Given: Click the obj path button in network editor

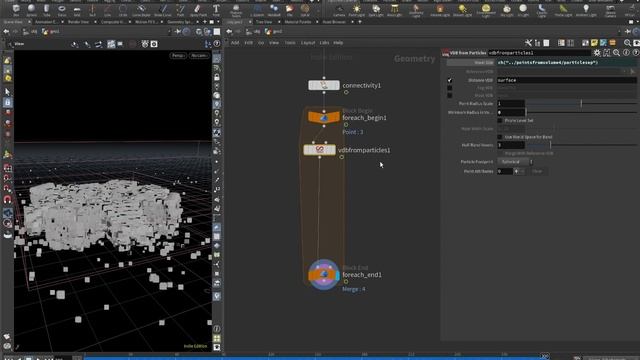Looking at the screenshot, I should [254, 31].
